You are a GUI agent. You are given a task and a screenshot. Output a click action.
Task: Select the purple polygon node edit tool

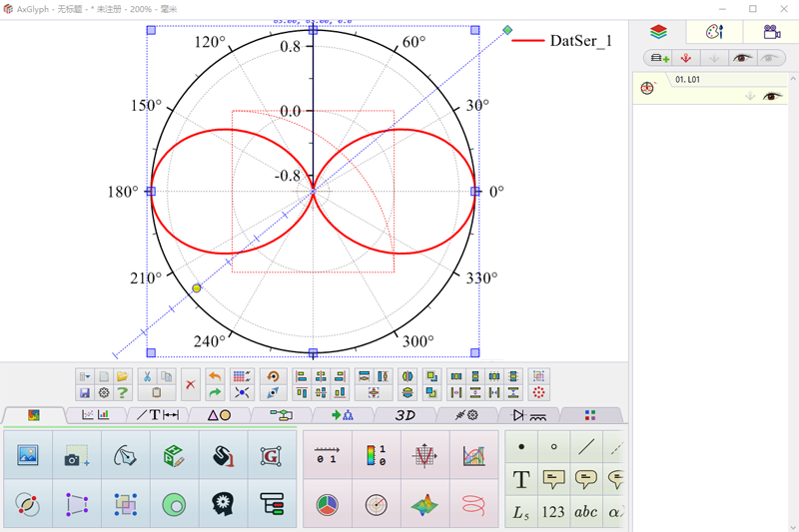coord(77,504)
